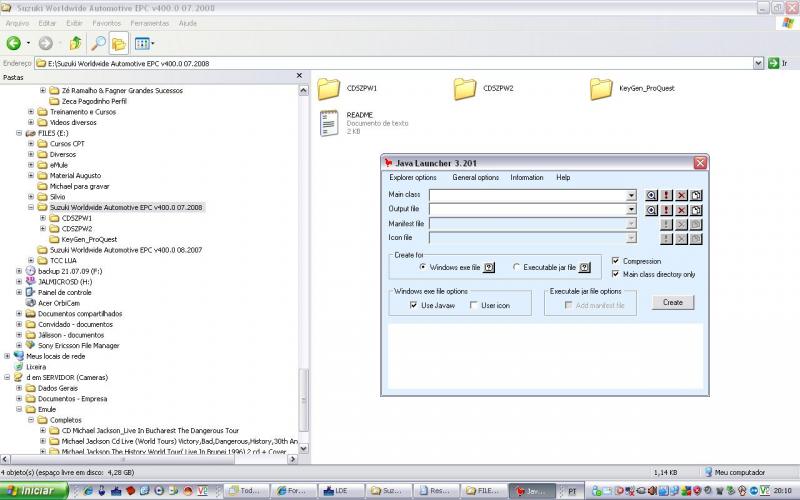
Task: Toggle the Folders pane toolbar button
Action: click(118, 44)
